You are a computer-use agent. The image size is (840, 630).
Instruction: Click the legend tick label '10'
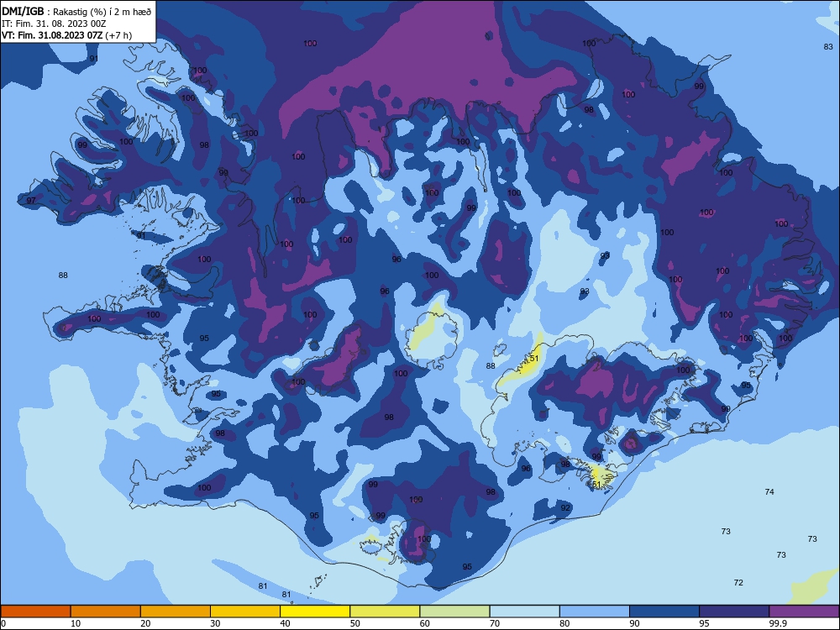pos(76,623)
